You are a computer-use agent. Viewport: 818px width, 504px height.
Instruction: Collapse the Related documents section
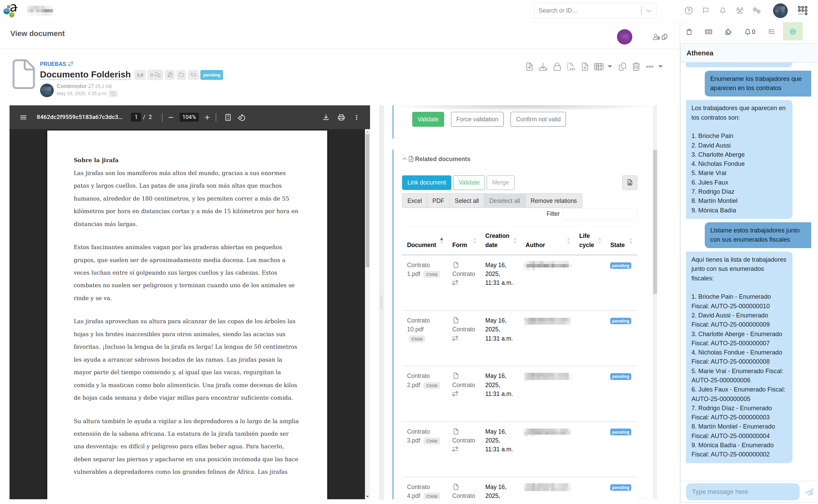404,159
